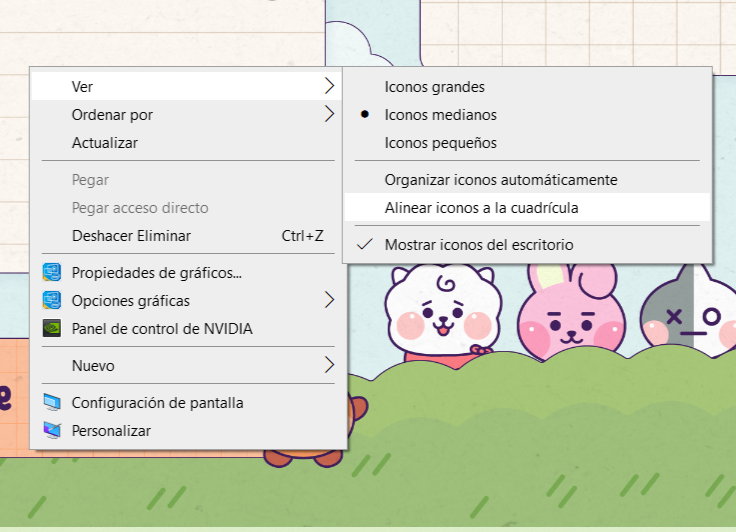Choose Iconos pequeños size
This screenshot has height=532, width=736.
tap(527, 143)
